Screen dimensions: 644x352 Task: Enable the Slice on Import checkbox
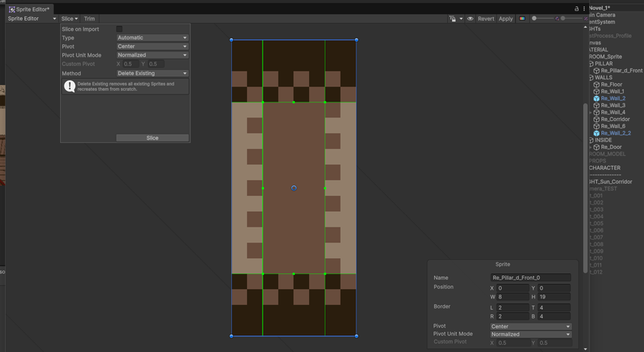tap(119, 29)
